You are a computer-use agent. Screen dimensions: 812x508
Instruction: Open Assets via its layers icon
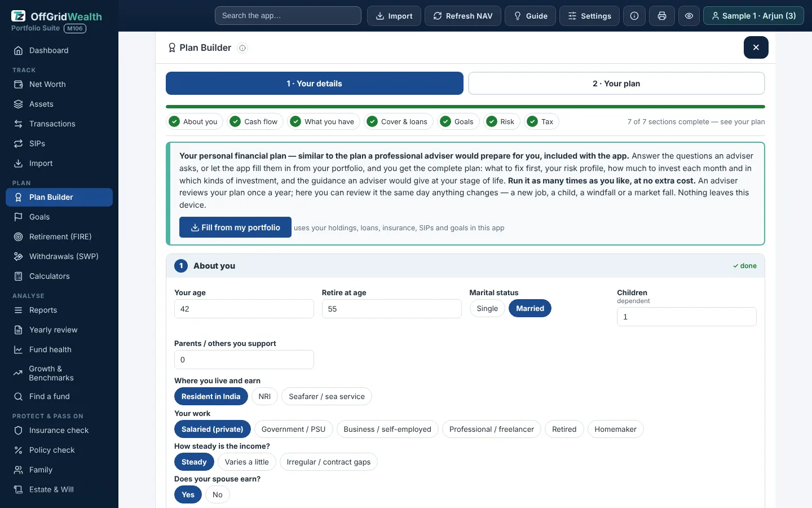(18, 104)
